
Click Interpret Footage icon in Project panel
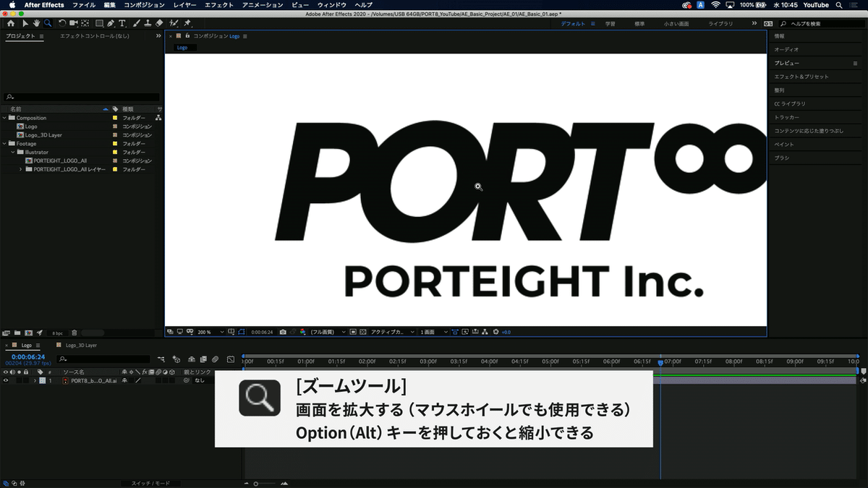click(6, 333)
